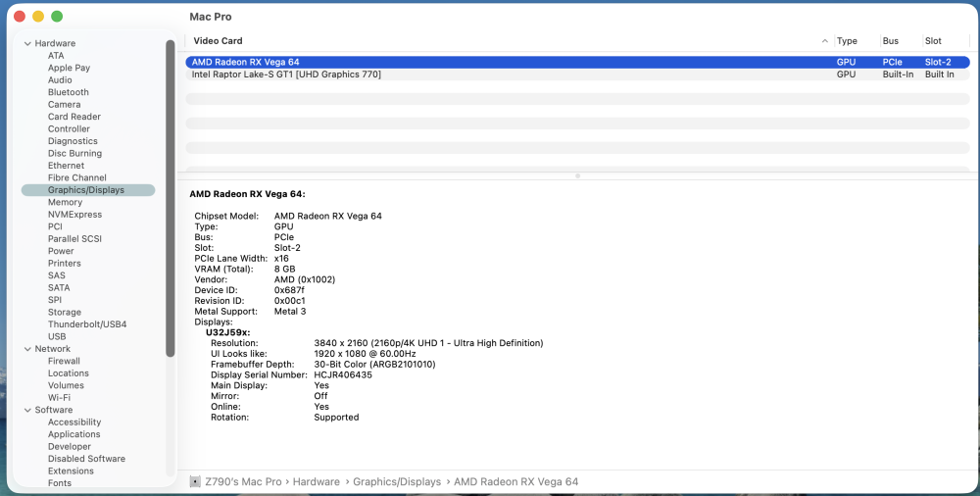Screen dimensions: 980x496
Task: Open Thunderbolt/USB4 section
Action: coord(87,324)
